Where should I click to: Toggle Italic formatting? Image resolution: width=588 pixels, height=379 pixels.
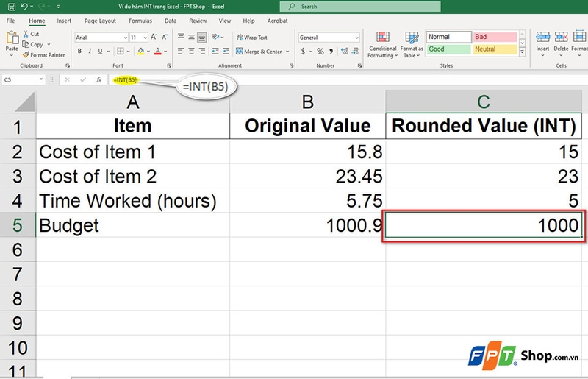(x=90, y=52)
